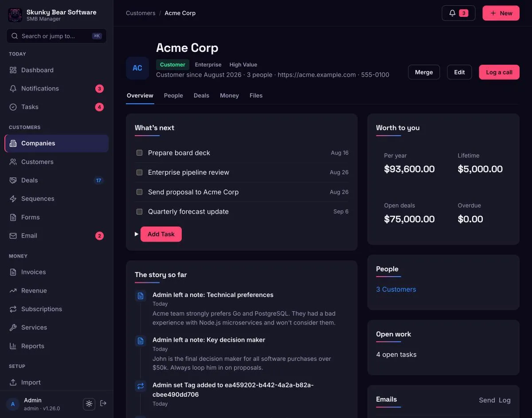Screen dimensions: 532x418
Task: Click the Add Task button
Action: tap(161, 234)
